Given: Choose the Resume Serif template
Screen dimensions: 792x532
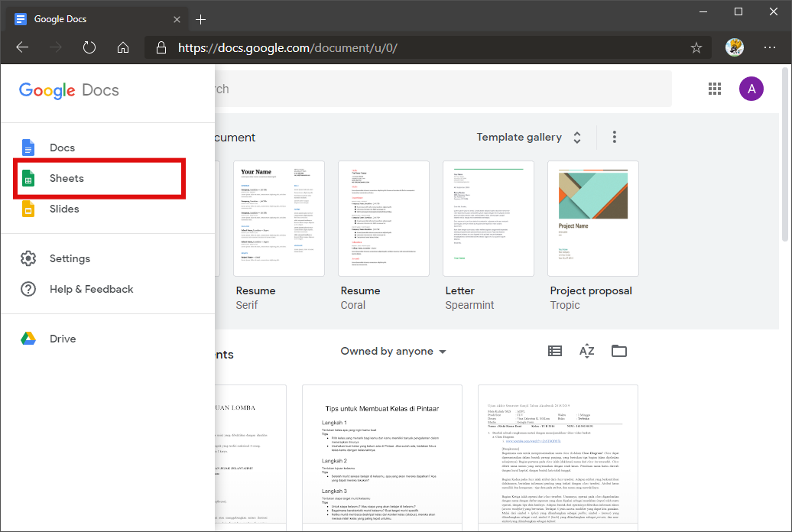Looking at the screenshot, I should [x=279, y=219].
